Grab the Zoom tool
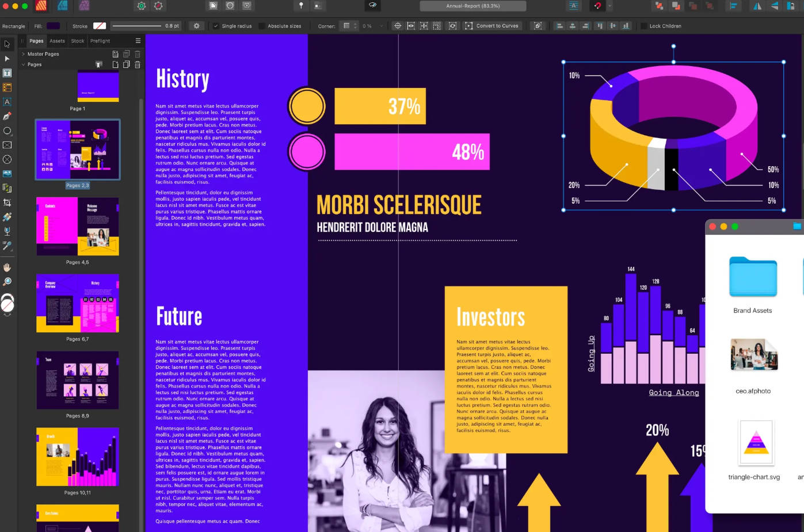This screenshot has height=532, width=804. (x=7, y=281)
